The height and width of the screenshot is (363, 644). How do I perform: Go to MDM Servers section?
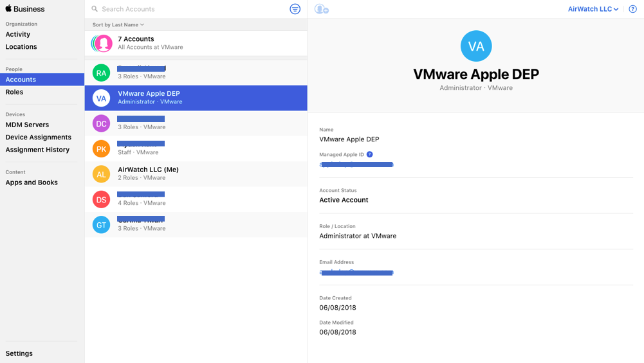(x=27, y=125)
